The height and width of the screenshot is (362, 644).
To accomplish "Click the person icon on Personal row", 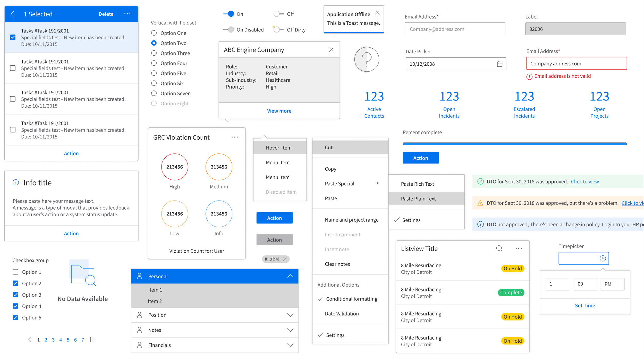I will click(x=139, y=276).
